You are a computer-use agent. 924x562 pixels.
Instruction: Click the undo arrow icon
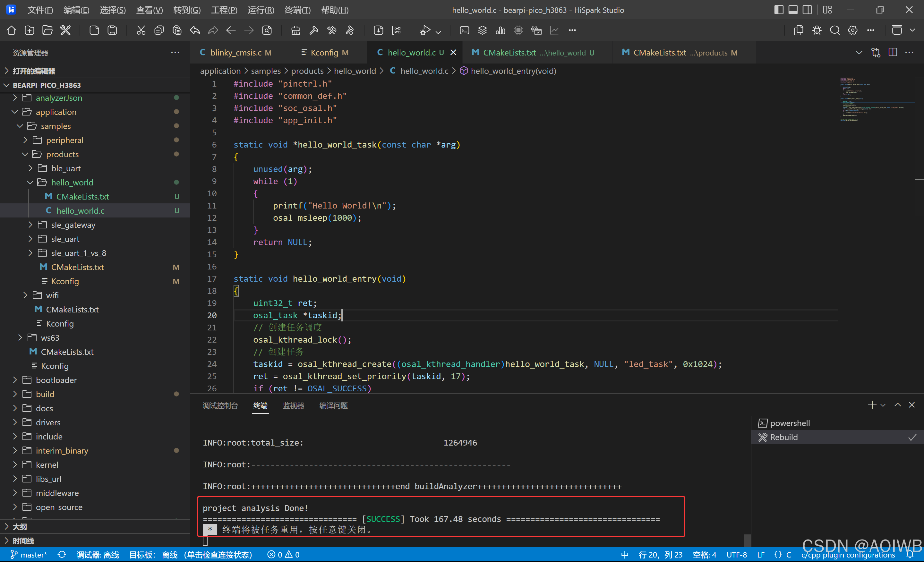pyautogui.click(x=195, y=30)
